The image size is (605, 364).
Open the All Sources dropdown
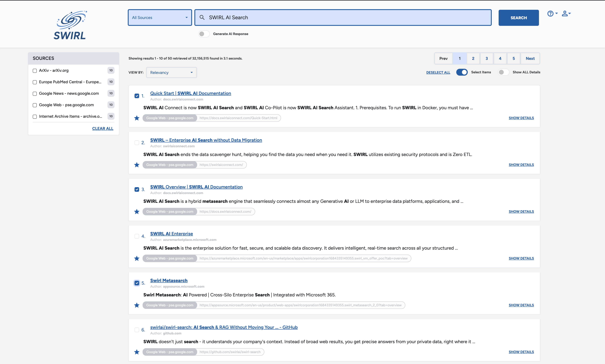(x=160, y=18)
